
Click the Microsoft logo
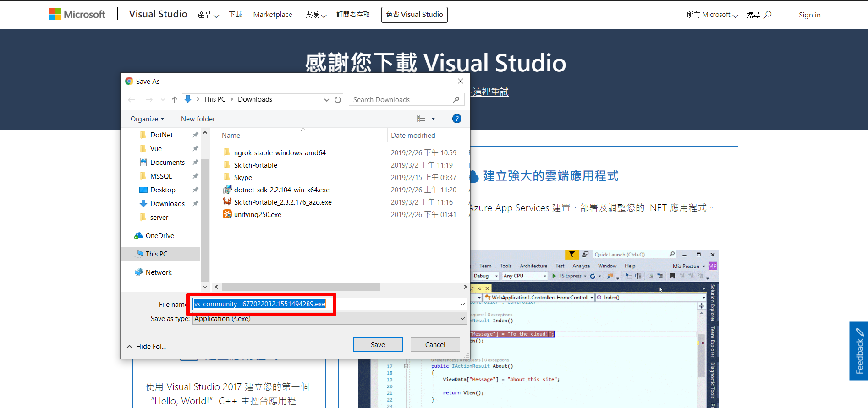point(77,15)
